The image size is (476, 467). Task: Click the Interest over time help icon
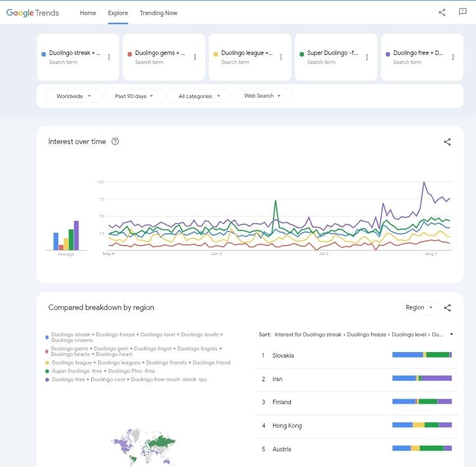click(115, 141)
